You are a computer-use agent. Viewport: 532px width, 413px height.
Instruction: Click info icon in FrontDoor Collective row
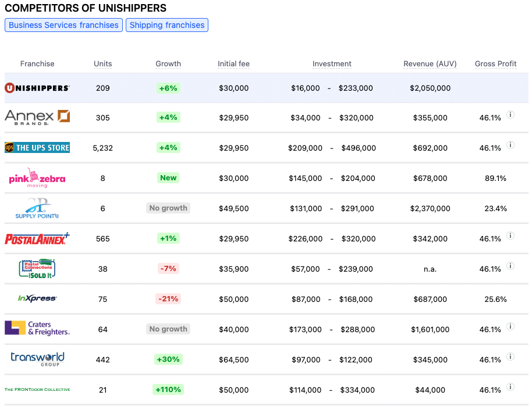(x=510, y=387)
